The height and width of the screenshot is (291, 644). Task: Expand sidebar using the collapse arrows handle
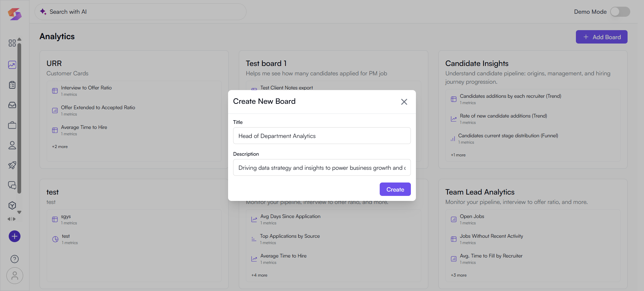coord(12,219)
